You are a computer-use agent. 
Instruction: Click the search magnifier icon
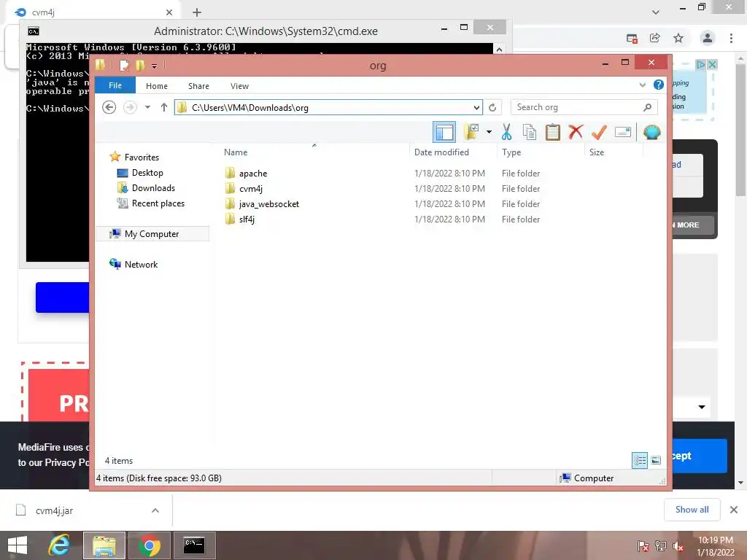point(648,107)
